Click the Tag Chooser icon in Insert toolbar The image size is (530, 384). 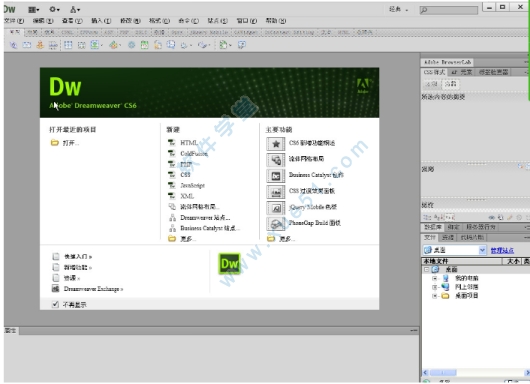(x=242, y=45)
